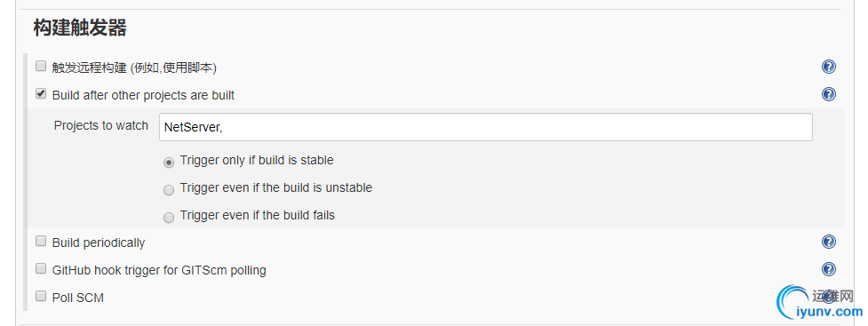Open help for 触发远程构建 option

(x=828, y=67)
